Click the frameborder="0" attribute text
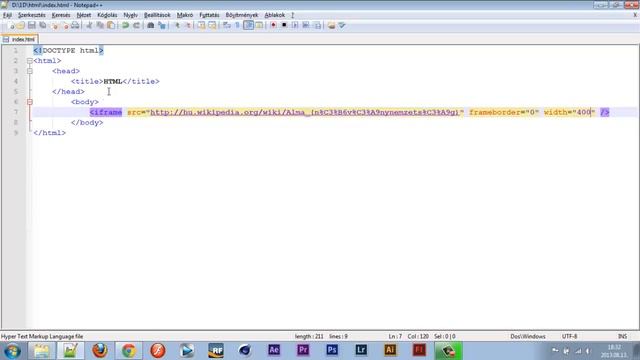This screenshot has width=640, height=360. point(504,112)
